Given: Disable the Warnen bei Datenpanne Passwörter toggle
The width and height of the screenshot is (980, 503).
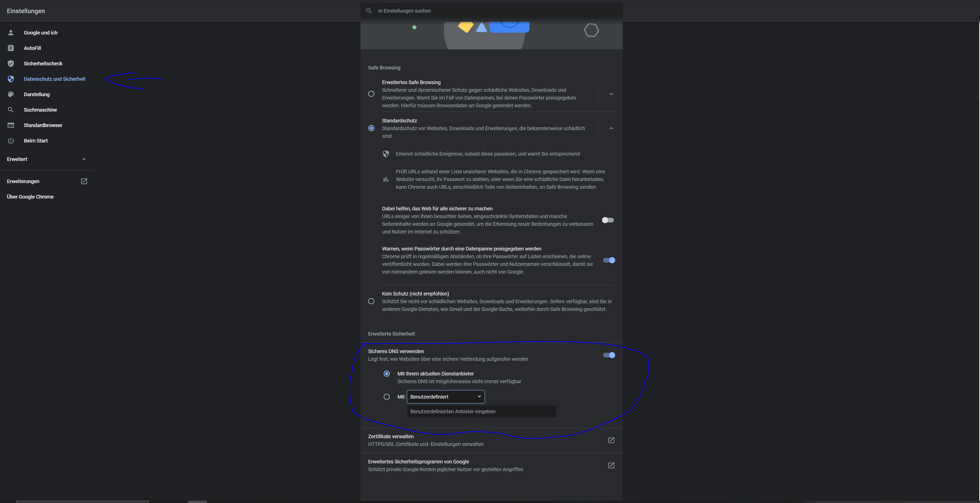Looking at the screenshot, I should (609, 260).
